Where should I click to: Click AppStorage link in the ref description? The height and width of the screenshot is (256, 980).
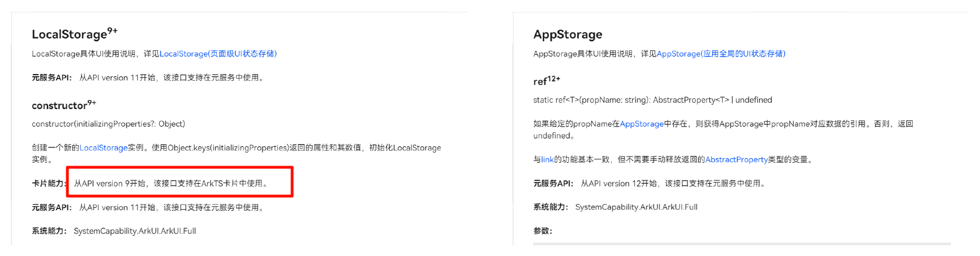click(x=641, y=124)
